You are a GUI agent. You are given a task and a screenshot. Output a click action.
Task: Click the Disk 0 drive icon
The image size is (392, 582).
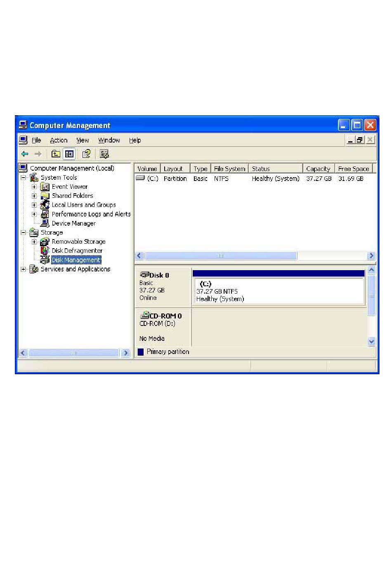[x=145, y=275]
